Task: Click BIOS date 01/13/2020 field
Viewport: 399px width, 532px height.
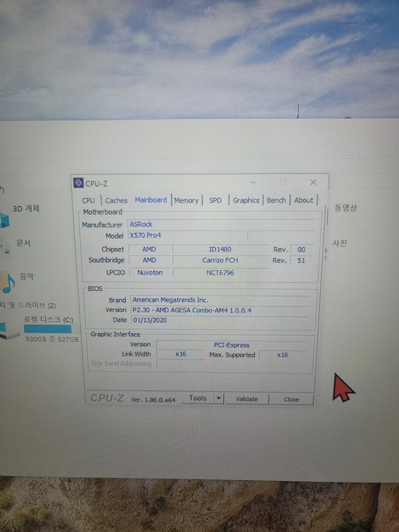Action: point(220,320)
